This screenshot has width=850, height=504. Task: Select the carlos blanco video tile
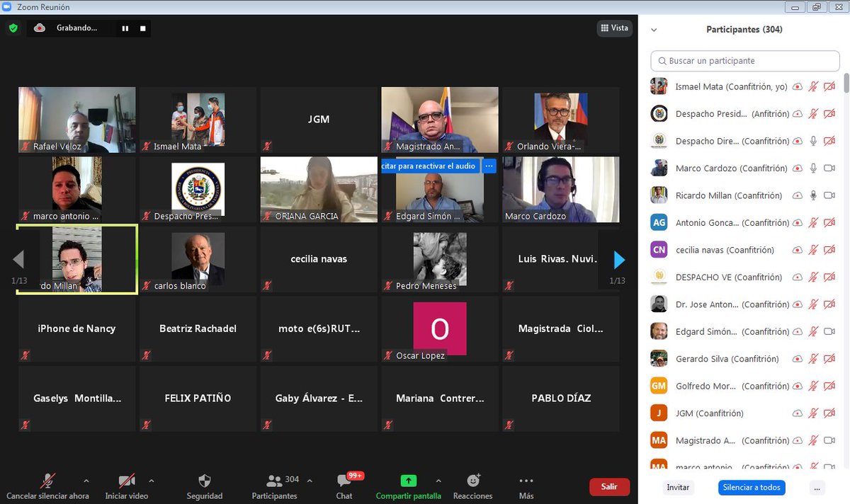(198, 260)
